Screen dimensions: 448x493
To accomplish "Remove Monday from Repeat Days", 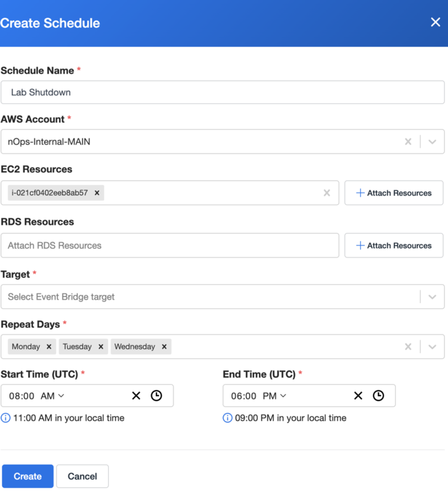I will click(x=49, y=347).
